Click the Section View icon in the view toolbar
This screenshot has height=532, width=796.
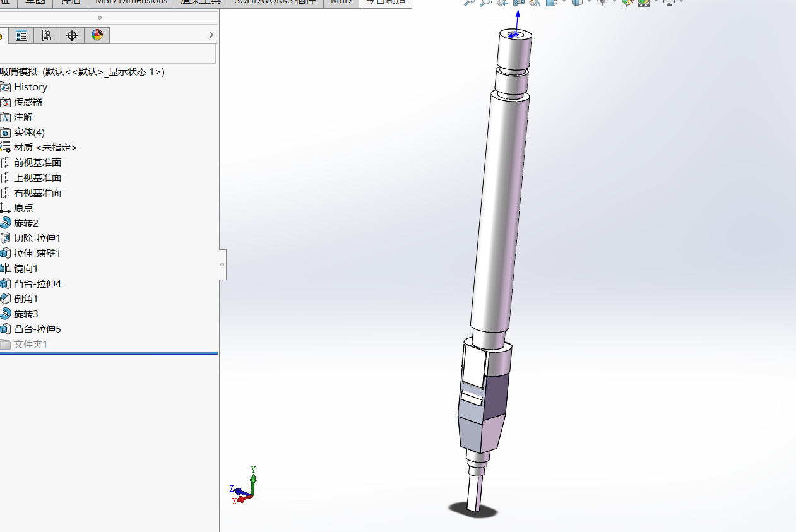point(518,3)
